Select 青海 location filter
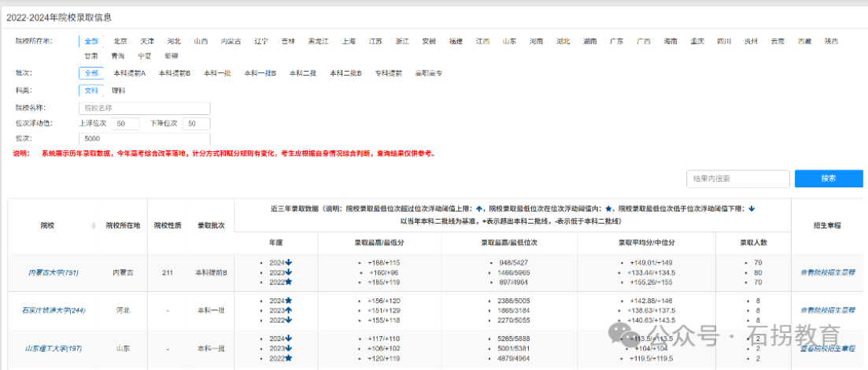This screenshot has width=868, height=370. click(x=118, y=56)
